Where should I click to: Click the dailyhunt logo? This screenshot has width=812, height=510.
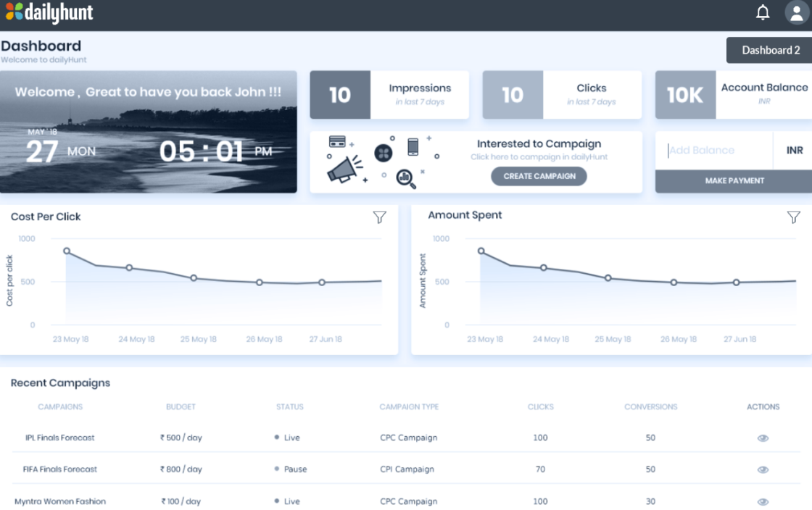coord(49,12)
